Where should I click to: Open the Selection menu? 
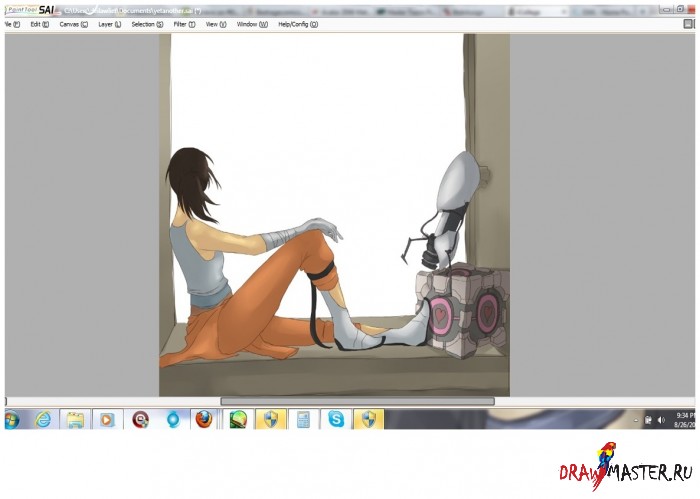coord(147,25)
